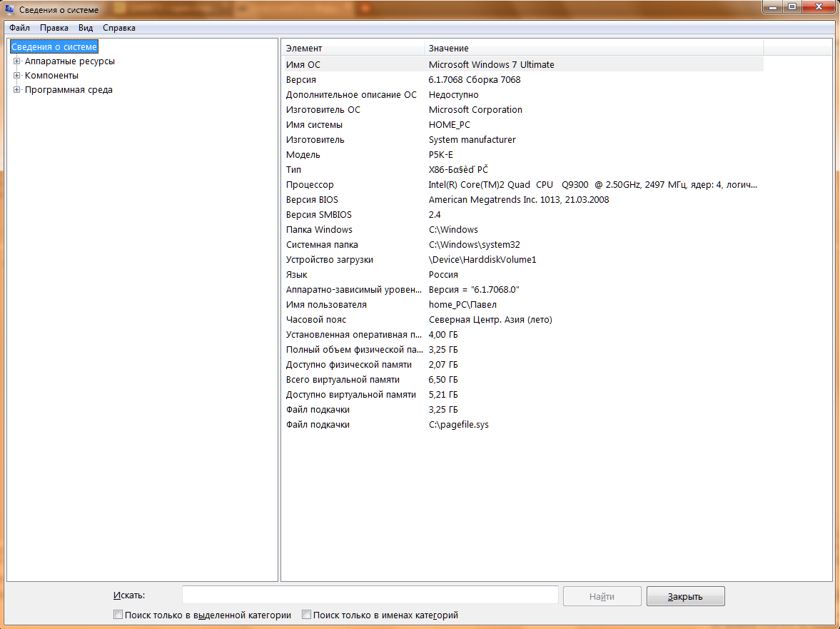Expand the Компоненты tree node
Screen dimensions: 840x629
(16, 76)
